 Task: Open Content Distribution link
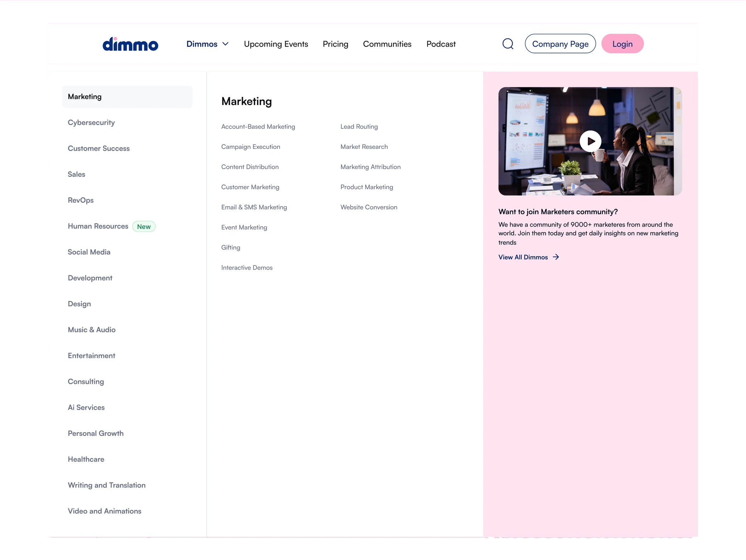250,167
